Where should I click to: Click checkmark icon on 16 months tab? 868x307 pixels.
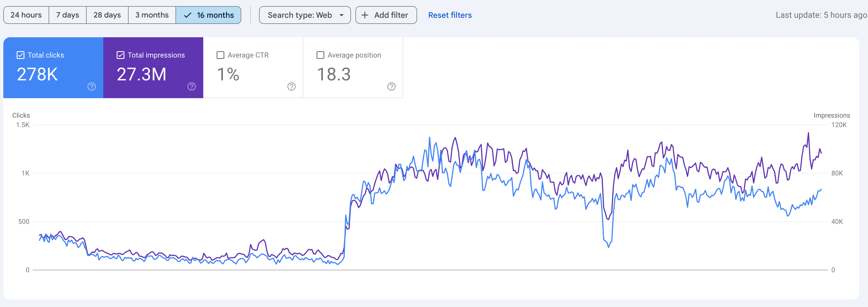click(x=188, y=15)
